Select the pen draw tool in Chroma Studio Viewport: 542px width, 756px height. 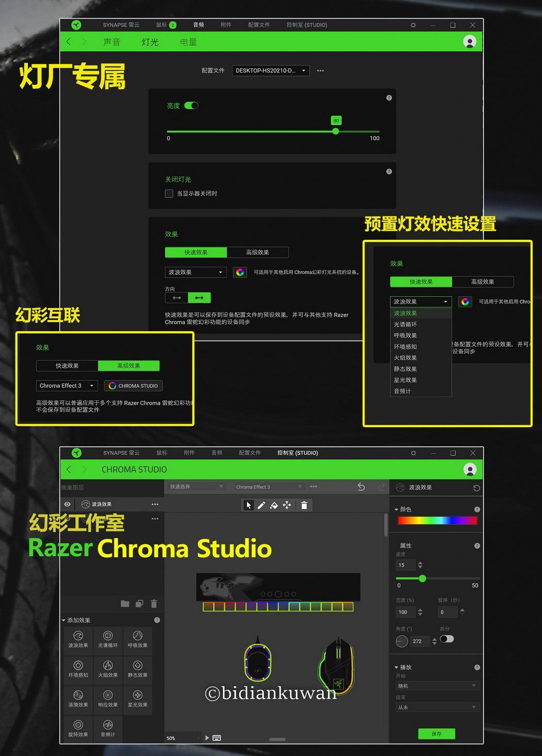click(x=261, y=505)
